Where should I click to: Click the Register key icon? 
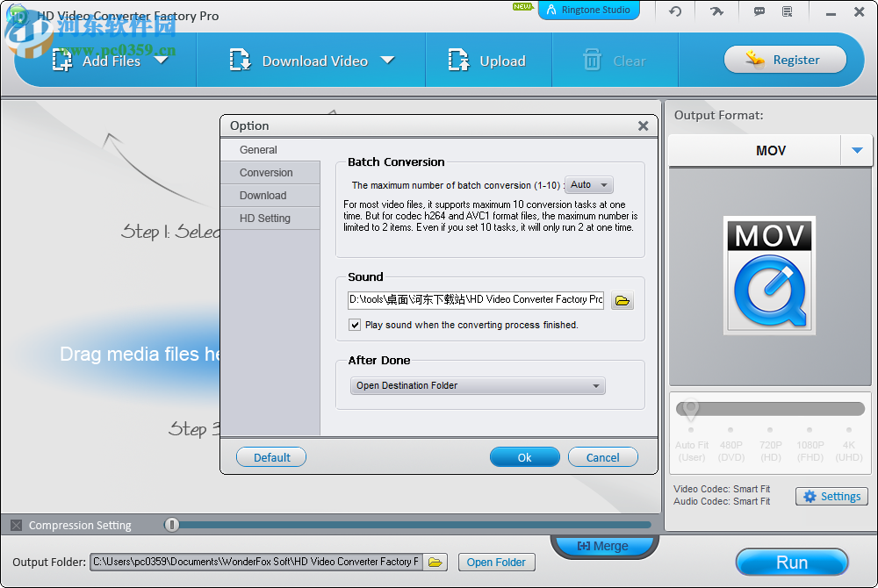click(755, 59)
